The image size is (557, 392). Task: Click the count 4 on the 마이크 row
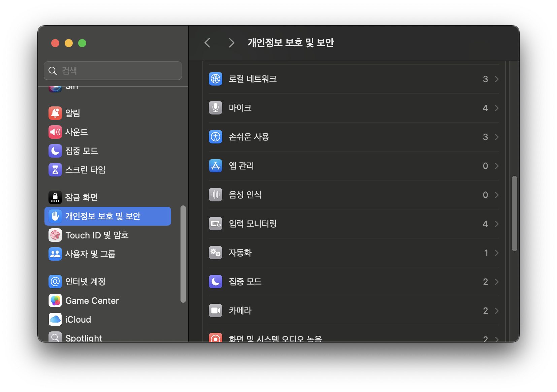coord(485,108)
